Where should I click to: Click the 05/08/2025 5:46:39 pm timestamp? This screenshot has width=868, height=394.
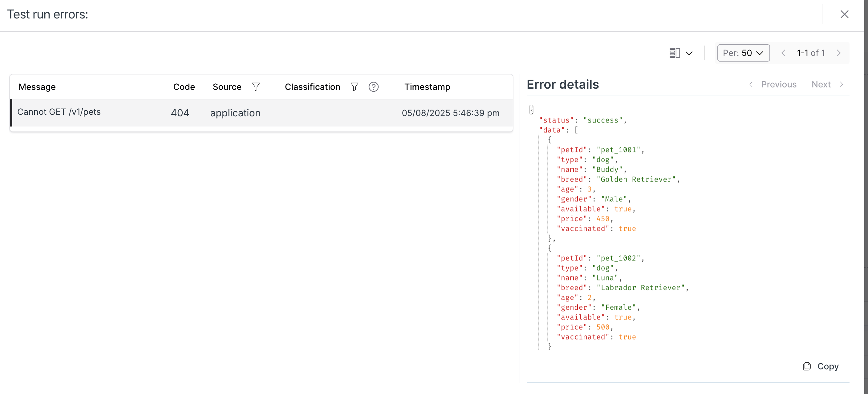click(x=451, y=113)
